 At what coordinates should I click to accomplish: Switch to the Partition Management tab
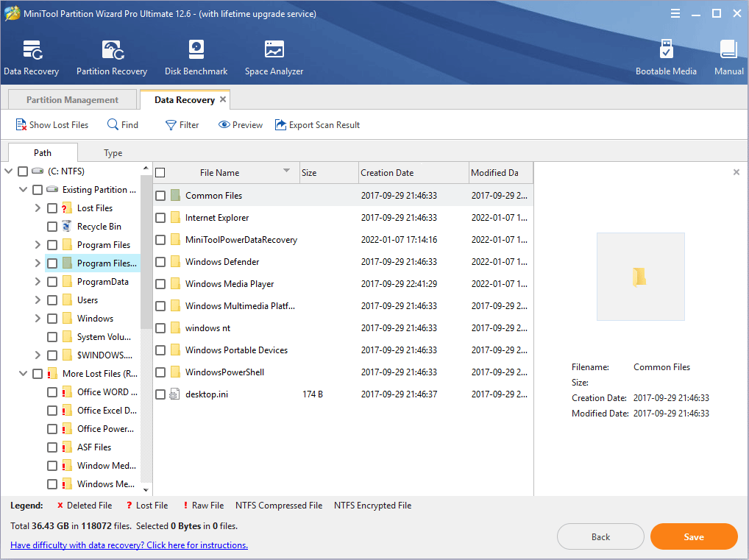tap(72, 99)
